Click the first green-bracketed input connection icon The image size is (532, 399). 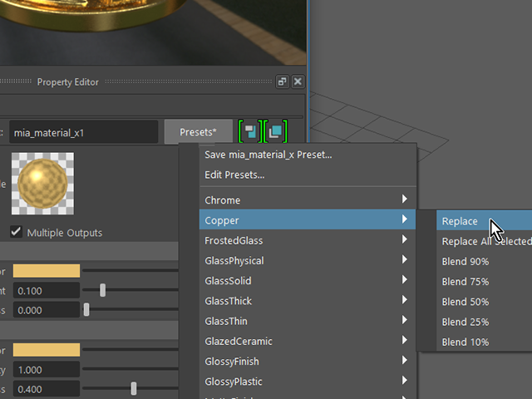(250, 131)
